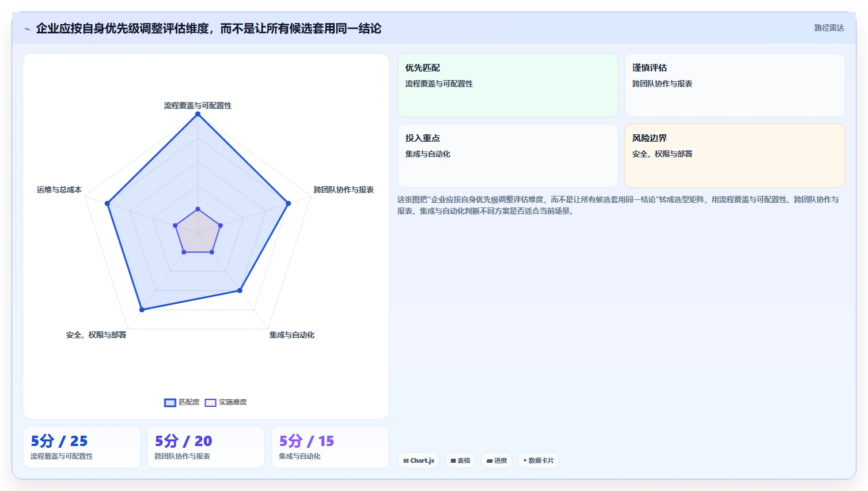The height and width of the screenshot is (491, 868).
Task: Click the Chart.js tag chip
Action: coord(419,460)
